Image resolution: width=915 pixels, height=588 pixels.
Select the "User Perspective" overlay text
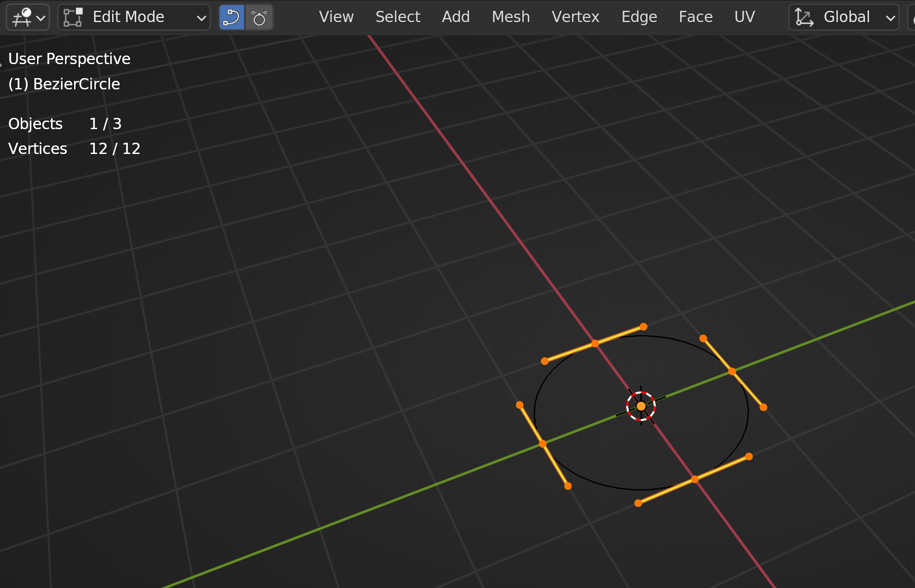click(69, 59)
